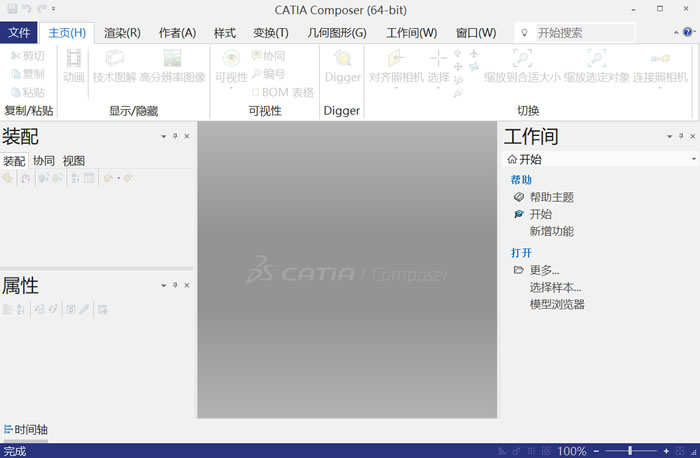Click the 开始搜索 search input field
Screen dimensions: 700x458
pos(583,33)
